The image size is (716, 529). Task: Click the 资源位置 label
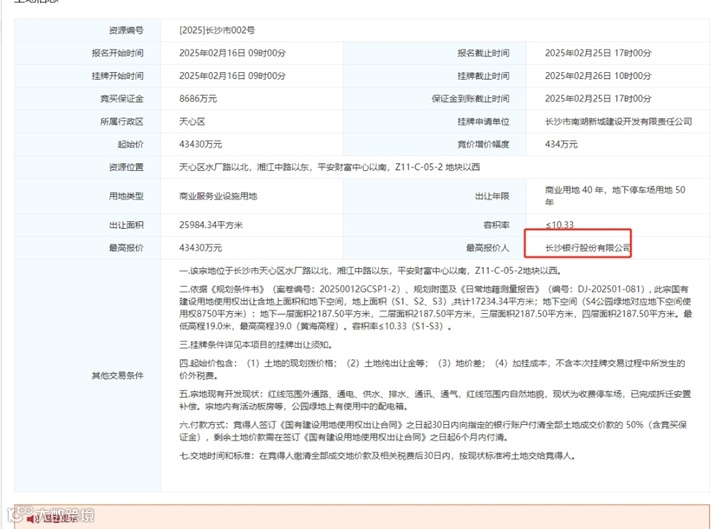126,167
